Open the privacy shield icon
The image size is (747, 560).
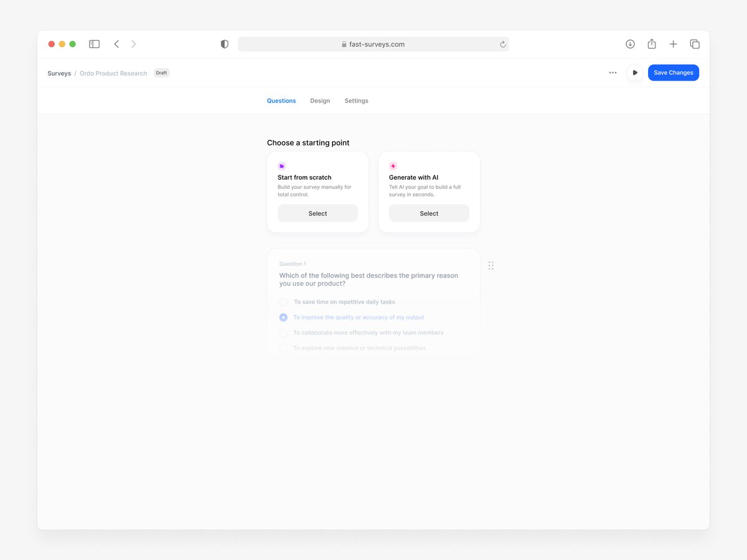[x=225, y=44]
